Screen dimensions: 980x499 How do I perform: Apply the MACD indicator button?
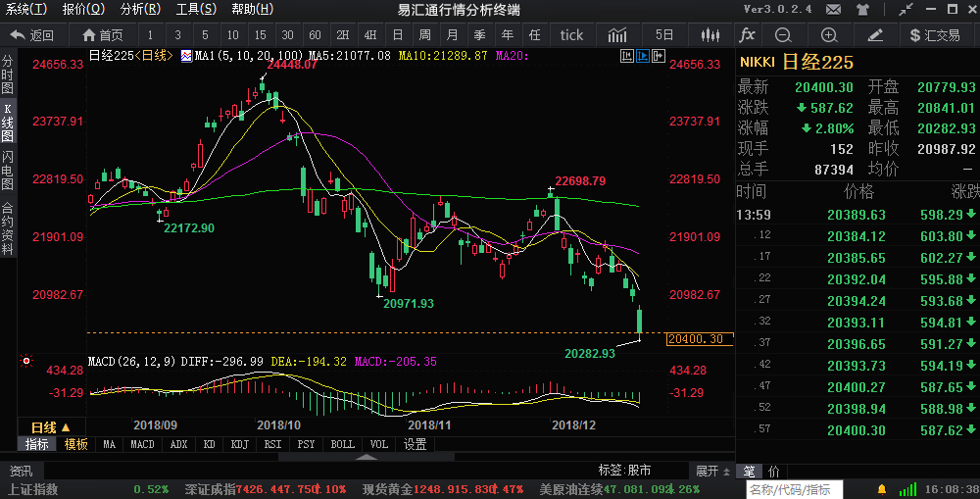pos(142,445)
